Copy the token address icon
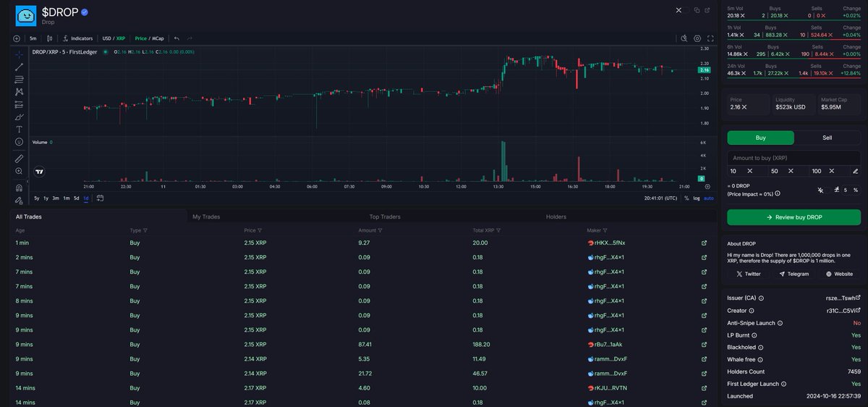The image size is (868, 407). [x=697, y=10]
